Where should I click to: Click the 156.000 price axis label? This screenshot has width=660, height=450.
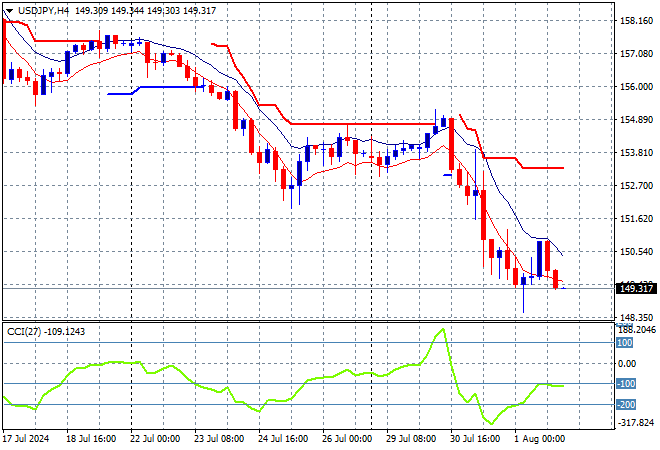pyautogui.click(x=637, y=86)
